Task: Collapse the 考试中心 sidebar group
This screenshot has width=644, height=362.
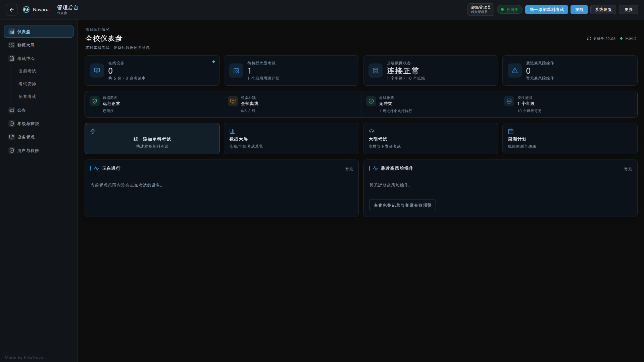Action: coord(39,58)
